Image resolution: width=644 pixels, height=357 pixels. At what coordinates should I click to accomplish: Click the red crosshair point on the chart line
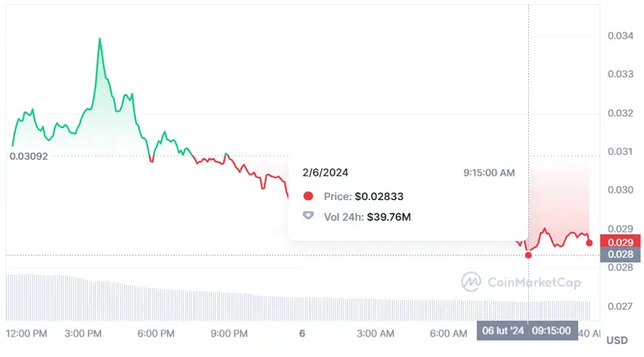(528, 255)
